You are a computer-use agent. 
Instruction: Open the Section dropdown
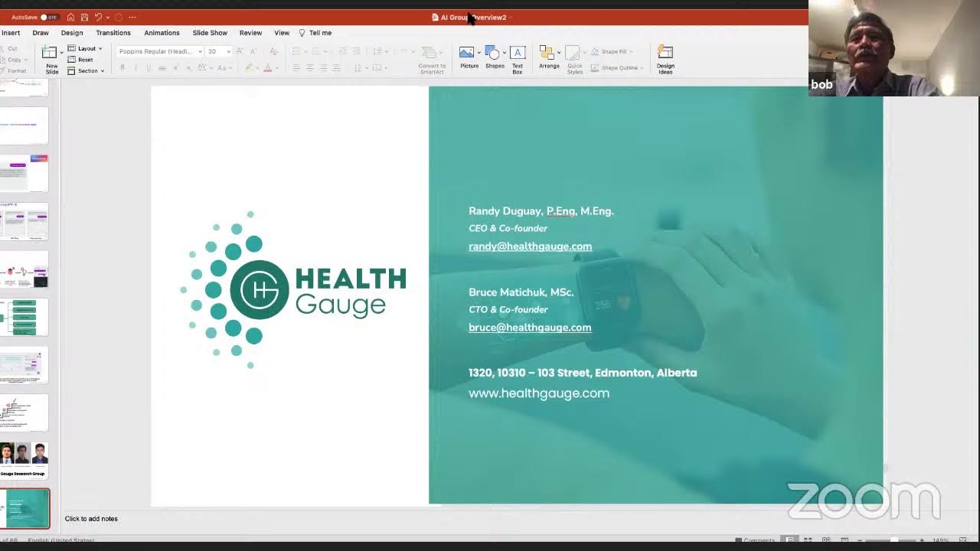coord(86,71)
